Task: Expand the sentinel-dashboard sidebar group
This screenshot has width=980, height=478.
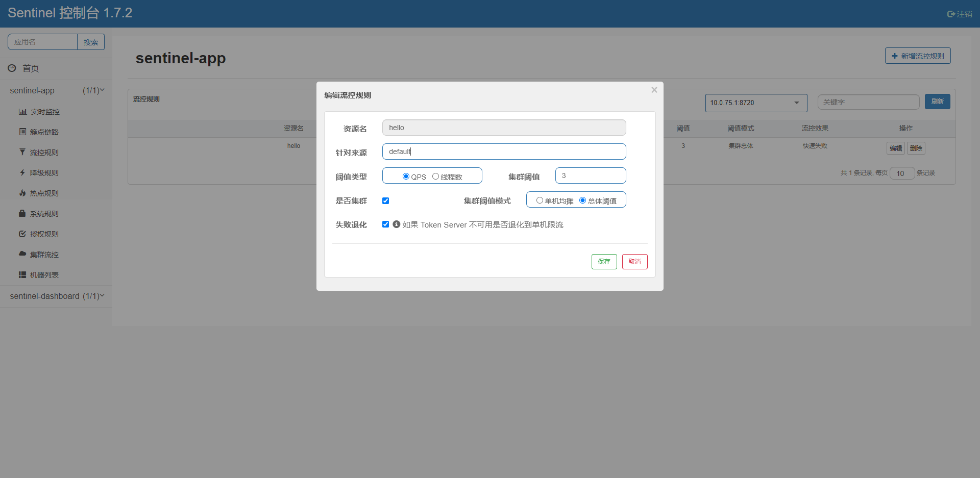Action: click(56, 296)
